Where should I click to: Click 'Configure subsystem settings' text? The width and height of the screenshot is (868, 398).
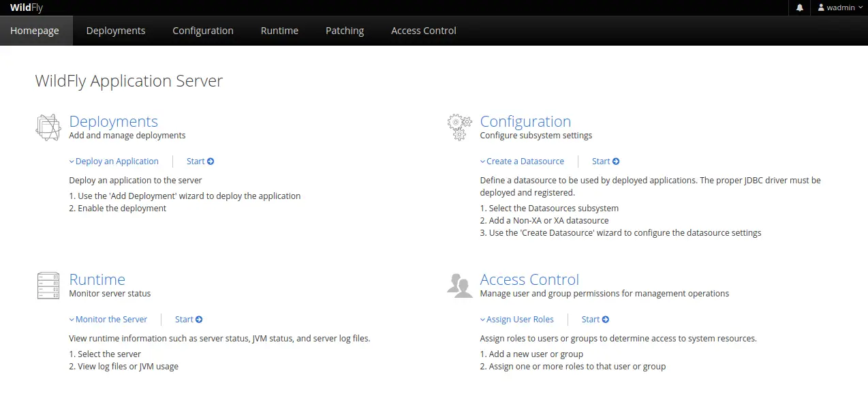(536, 136)
